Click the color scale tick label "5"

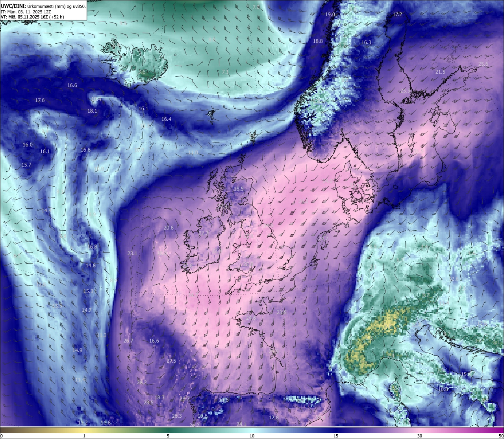click(x=168, y=435)
